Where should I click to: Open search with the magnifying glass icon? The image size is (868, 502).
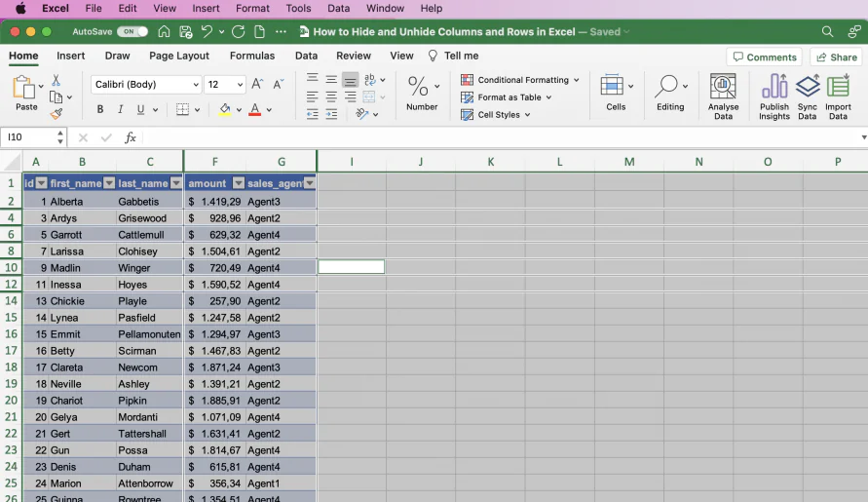point(827,31)
